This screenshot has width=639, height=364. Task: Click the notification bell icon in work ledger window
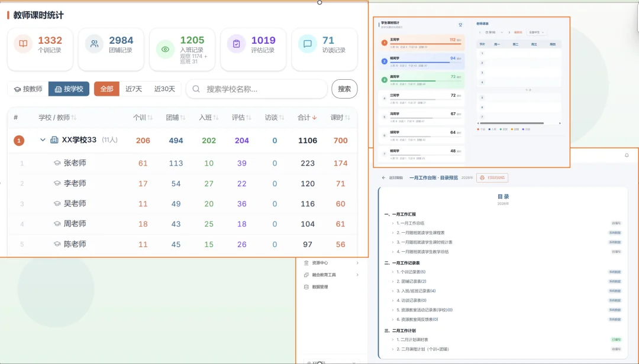pyautogui.click(x=627, y=155)
